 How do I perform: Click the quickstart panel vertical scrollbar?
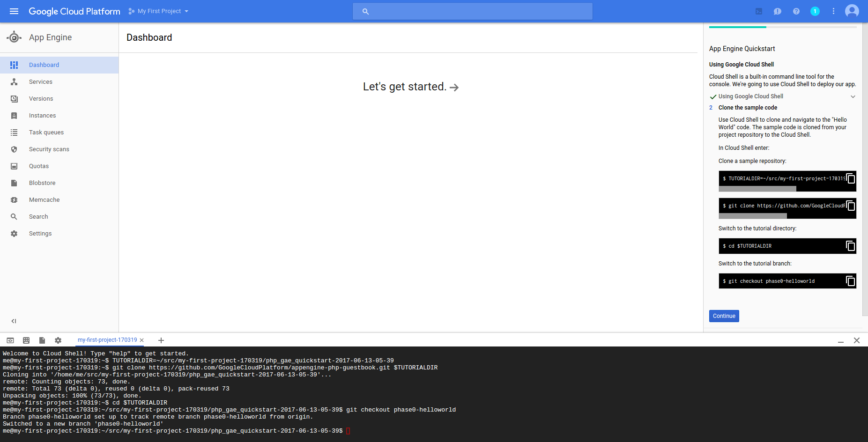coord(865,169)
